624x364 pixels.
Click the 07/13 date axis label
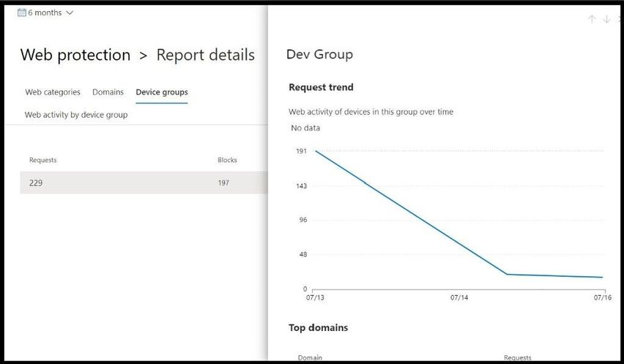pos(315,297)
